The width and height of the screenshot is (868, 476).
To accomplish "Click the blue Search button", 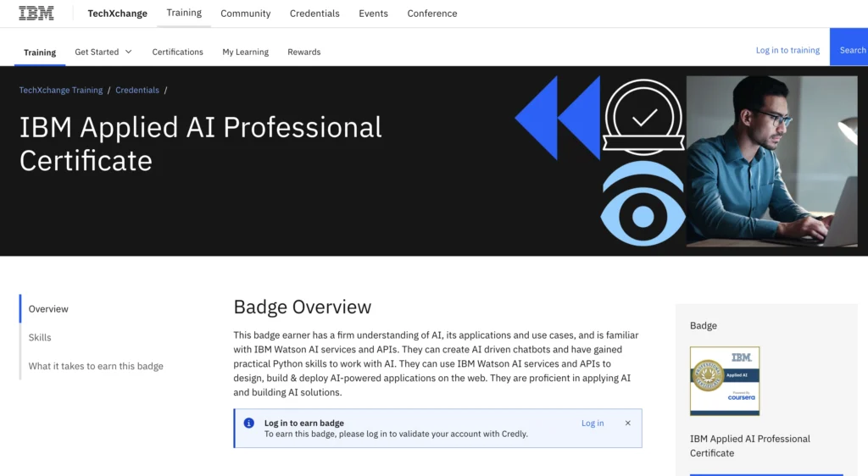I will (x=849, y=47).
